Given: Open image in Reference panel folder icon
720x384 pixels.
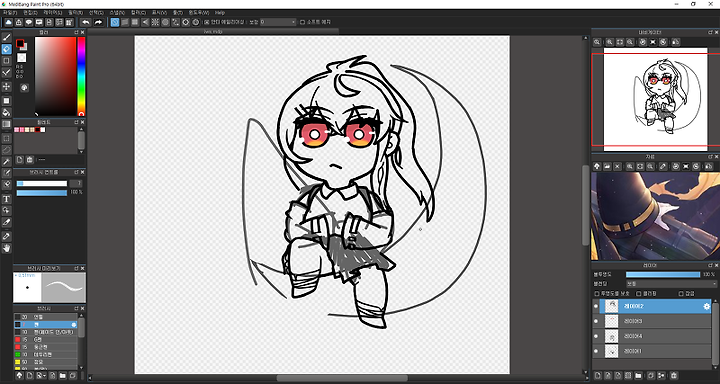Looking at the screenshot, I should coord(607,166).
